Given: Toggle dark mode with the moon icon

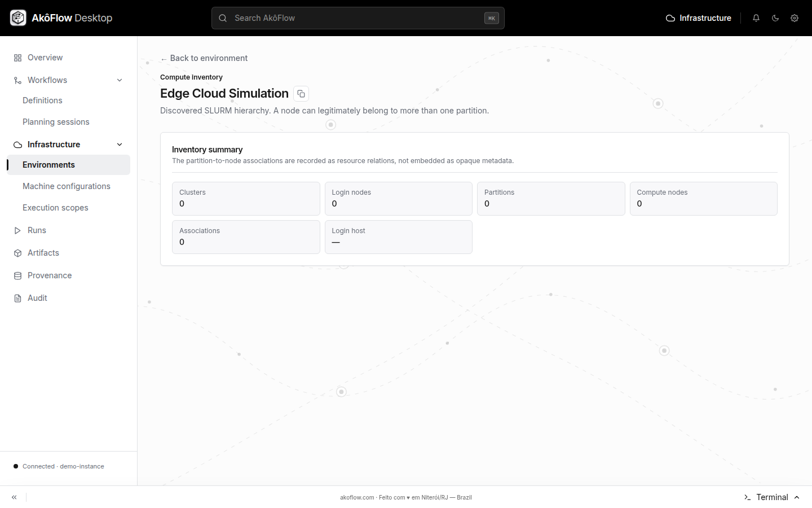Looking at the screenshot, I should click(775, 18).
